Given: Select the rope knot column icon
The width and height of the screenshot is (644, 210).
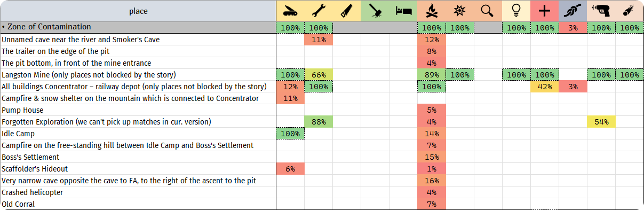Looking at the screenshot, I should click(573, 11).
